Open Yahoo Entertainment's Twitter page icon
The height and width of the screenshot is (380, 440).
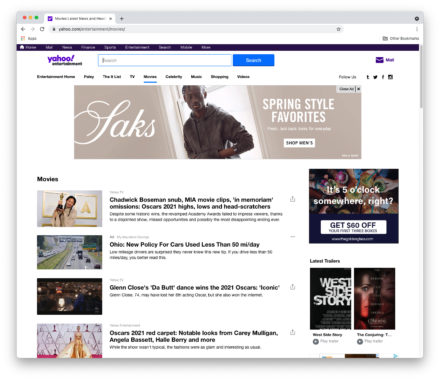[375, 77]
